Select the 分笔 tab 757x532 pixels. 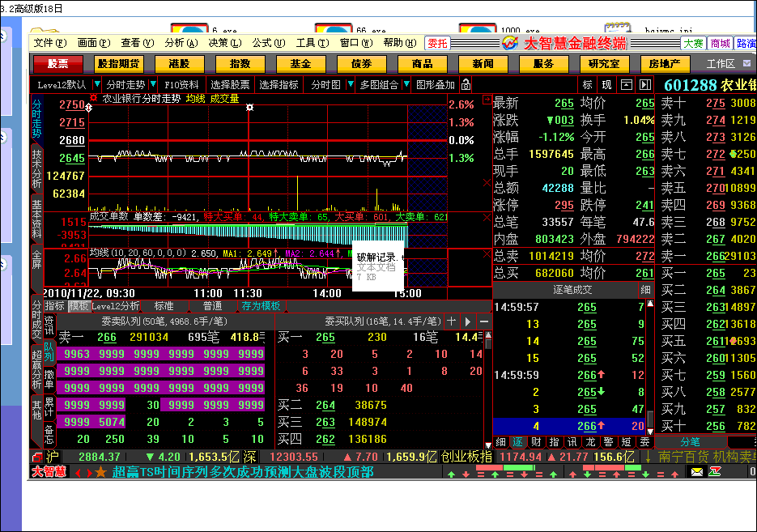(x=691, y=442)
